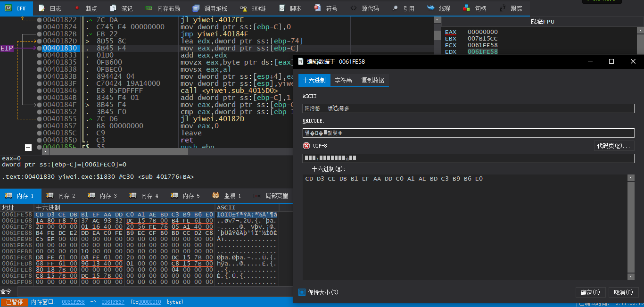The width and height of the screenshot is (644, 307).
Task: Click the 确定(O) button
Action: coord(590,292)
